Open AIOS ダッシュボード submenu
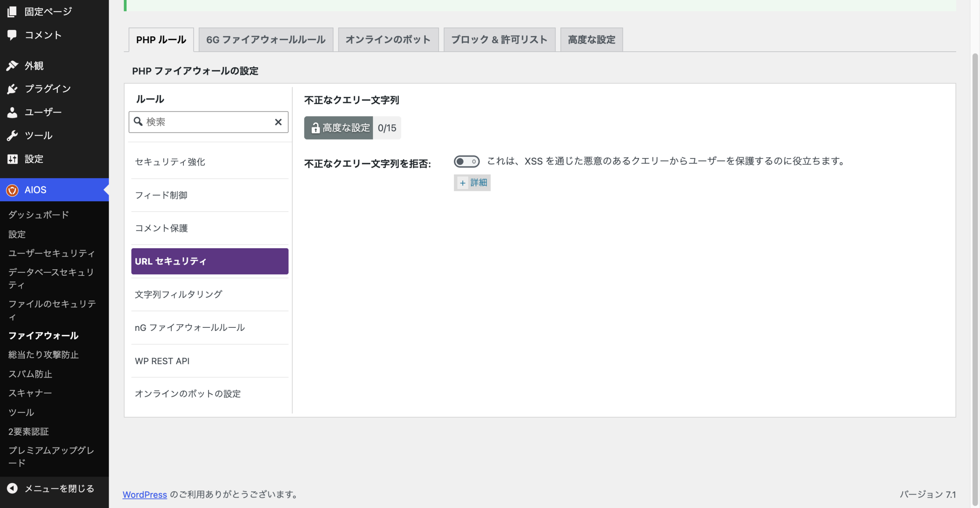The height and width of the screenshot is (508, 980). 39,215
